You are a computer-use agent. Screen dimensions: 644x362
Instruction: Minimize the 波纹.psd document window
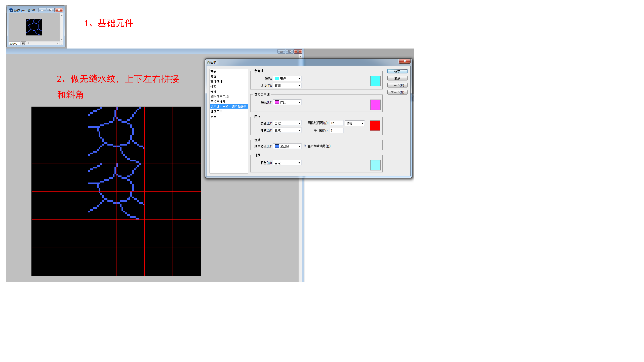(x=42, y=10)
